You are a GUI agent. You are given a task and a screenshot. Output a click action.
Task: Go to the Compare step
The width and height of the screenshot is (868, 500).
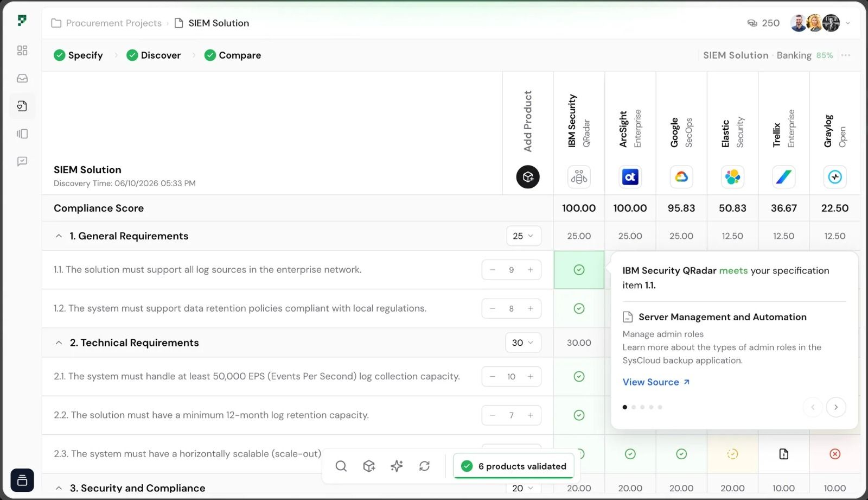click(233, 55)
